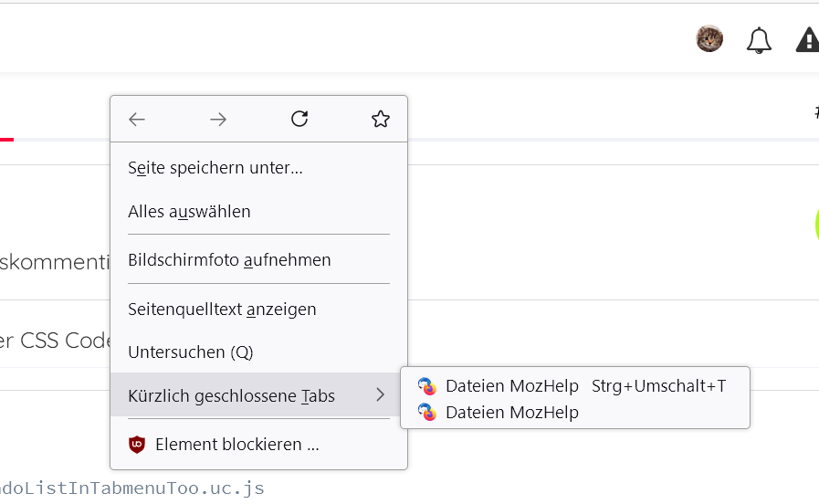Open the cat avatar user menu
Screen dimensions: 819x504
click(709, 39)
